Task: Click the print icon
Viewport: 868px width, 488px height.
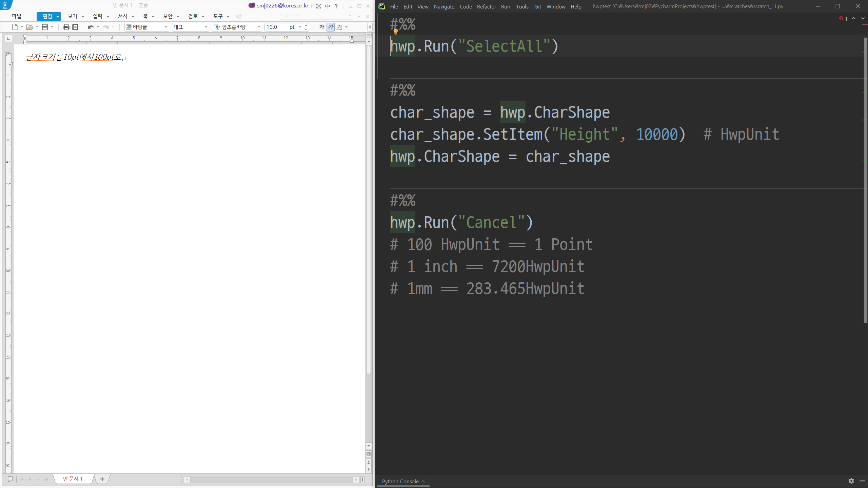Action: click(66, 27)
